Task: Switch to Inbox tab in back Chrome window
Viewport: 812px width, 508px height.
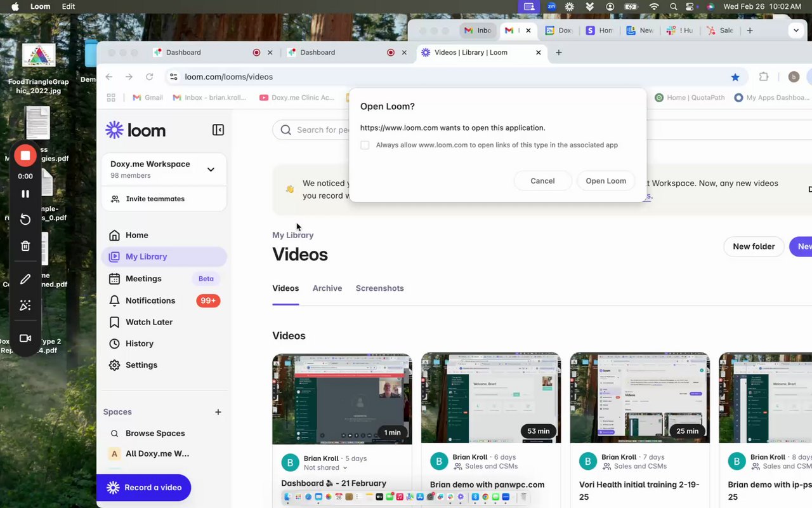Action: coord(478,30)
